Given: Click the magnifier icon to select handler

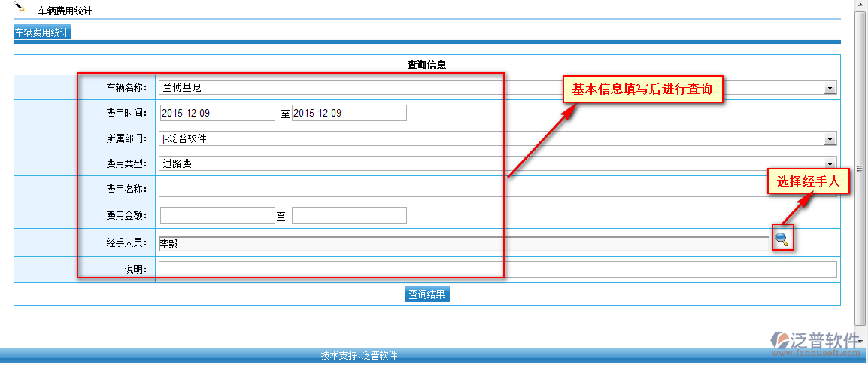Looking at the screenshot, I should [x=782, y=239].
